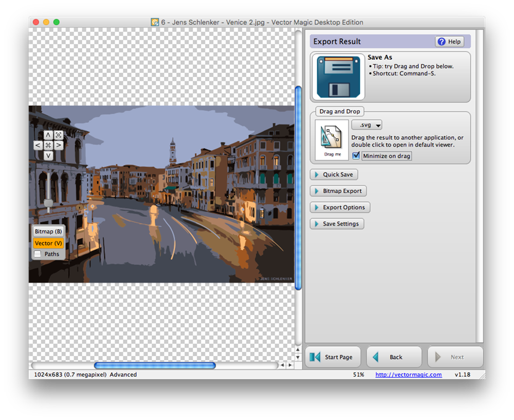The image size is (514, 420).
Task: Go to the Start Page
Action: [333, 357]
